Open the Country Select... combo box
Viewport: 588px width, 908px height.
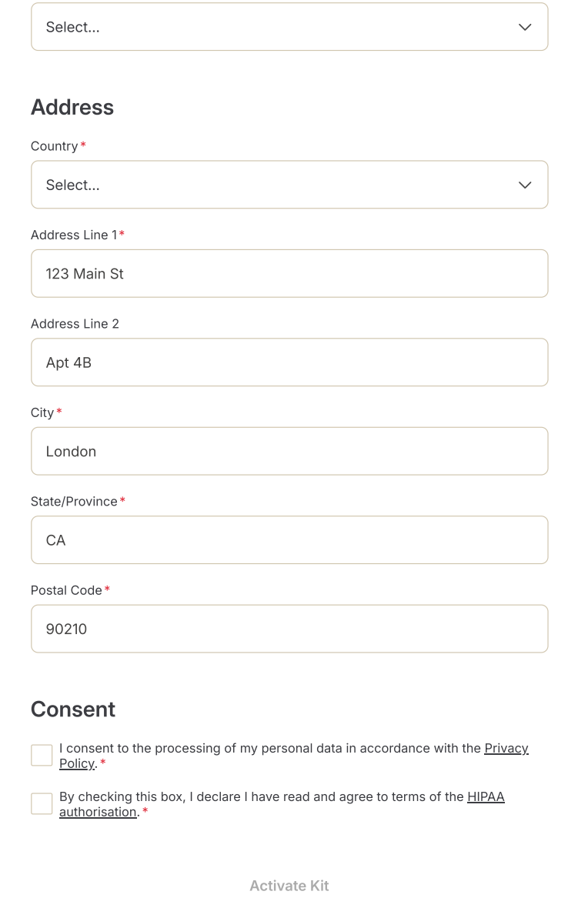277,185
